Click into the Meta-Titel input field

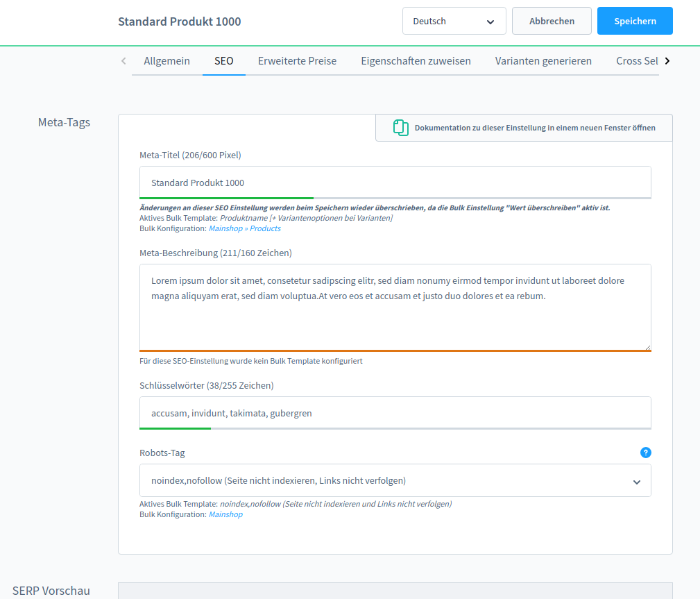click(395, 183)
